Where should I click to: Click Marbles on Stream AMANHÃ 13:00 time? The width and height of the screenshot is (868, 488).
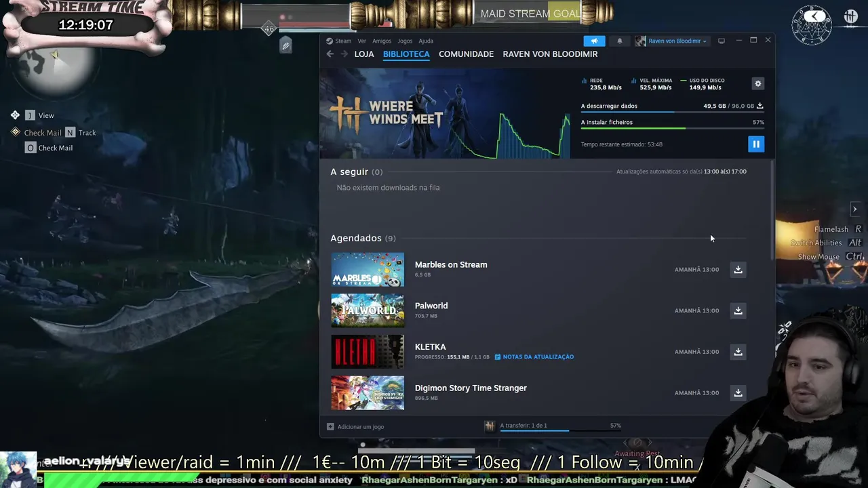696,270
